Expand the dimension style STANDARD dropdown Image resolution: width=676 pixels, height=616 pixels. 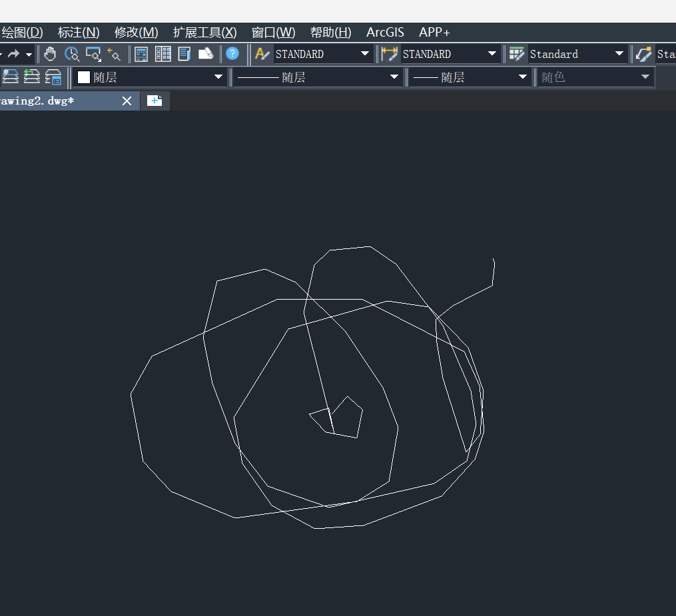[492, 54]
